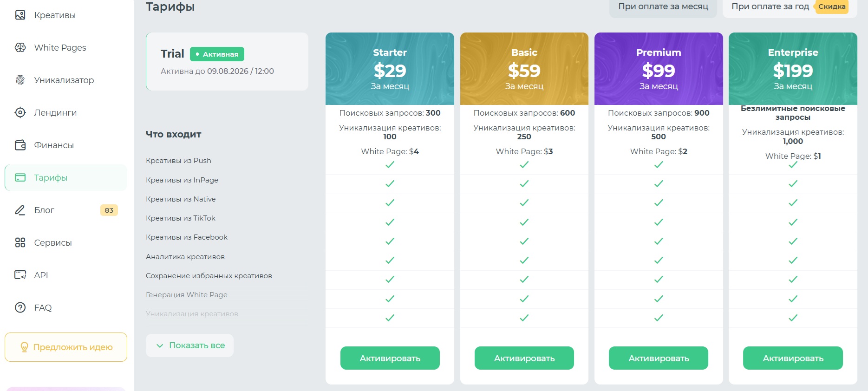Activate the Enterprise $199 plan

pos(793,358)
